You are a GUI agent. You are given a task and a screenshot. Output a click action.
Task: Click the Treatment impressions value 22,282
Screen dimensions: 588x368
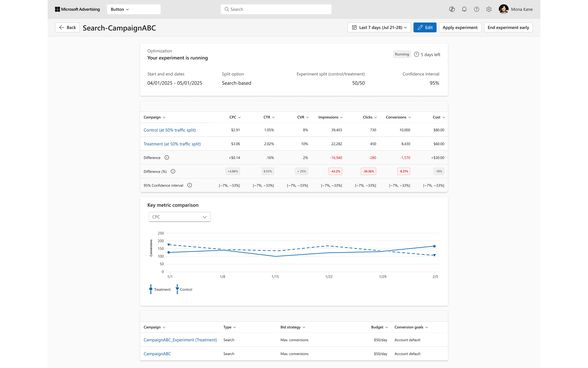tap(337, 144)
